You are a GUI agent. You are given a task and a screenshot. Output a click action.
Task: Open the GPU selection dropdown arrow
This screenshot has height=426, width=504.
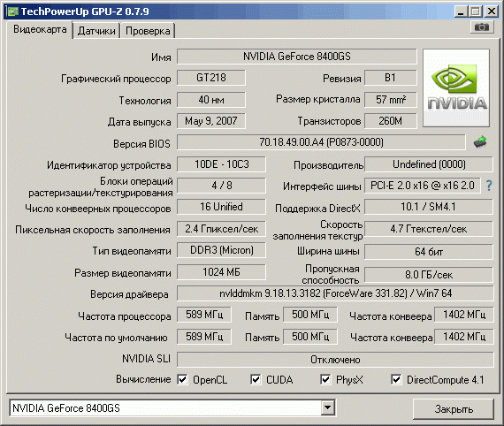(327, 408)
